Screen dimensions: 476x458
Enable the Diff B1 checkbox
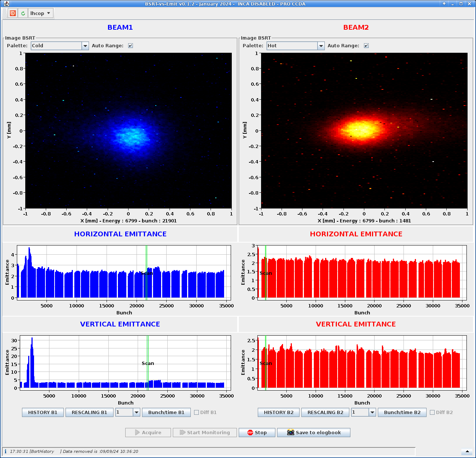pyautogui.click(x=197, y=412)
